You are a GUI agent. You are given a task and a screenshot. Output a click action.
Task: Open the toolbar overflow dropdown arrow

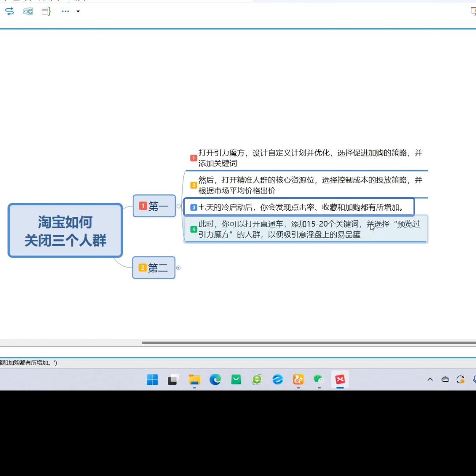[78, 11]
